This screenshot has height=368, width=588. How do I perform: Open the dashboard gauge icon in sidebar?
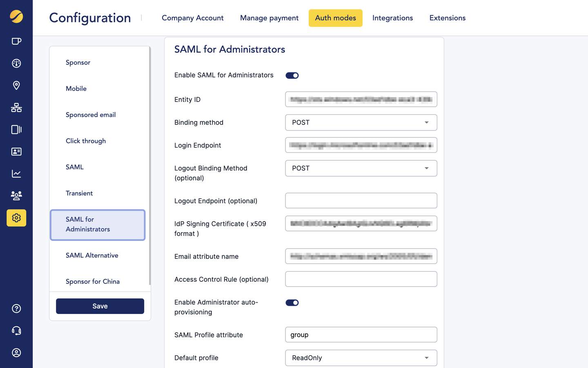[x=16, y=63]
